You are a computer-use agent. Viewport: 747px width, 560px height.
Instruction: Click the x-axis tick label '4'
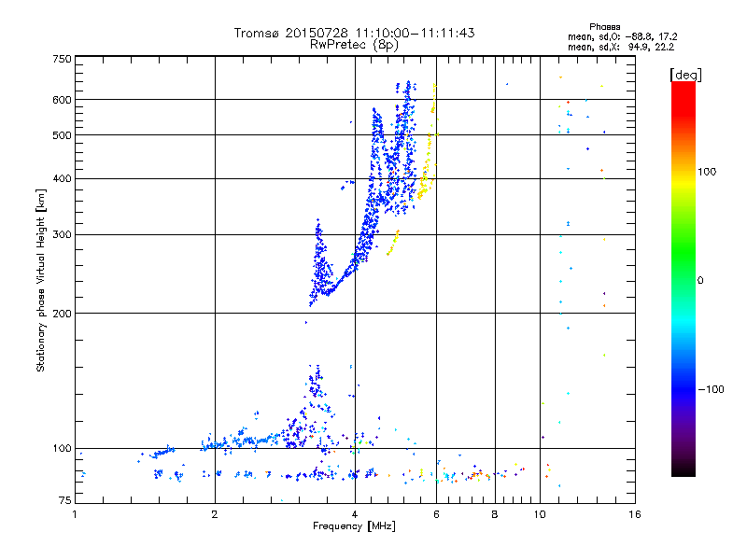[355, 514]
